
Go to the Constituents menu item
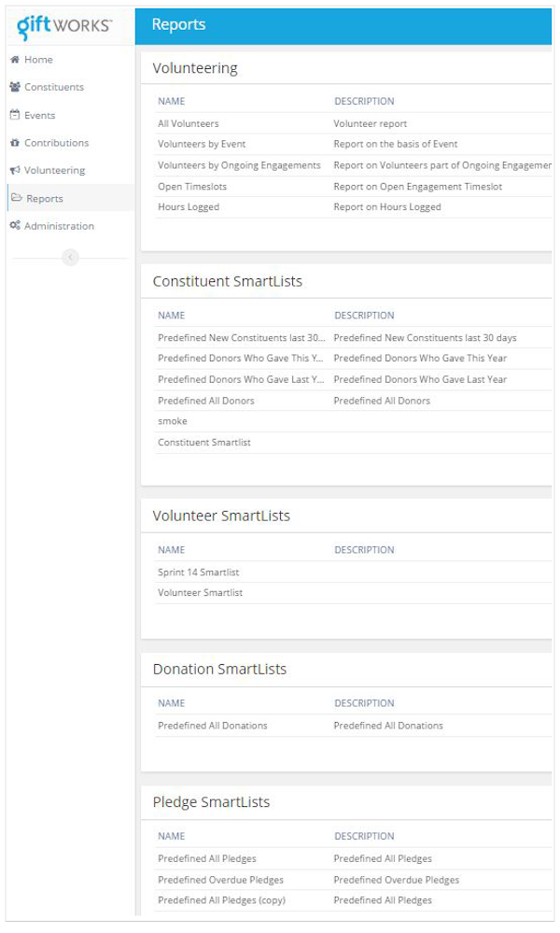[x=54, y=87]
